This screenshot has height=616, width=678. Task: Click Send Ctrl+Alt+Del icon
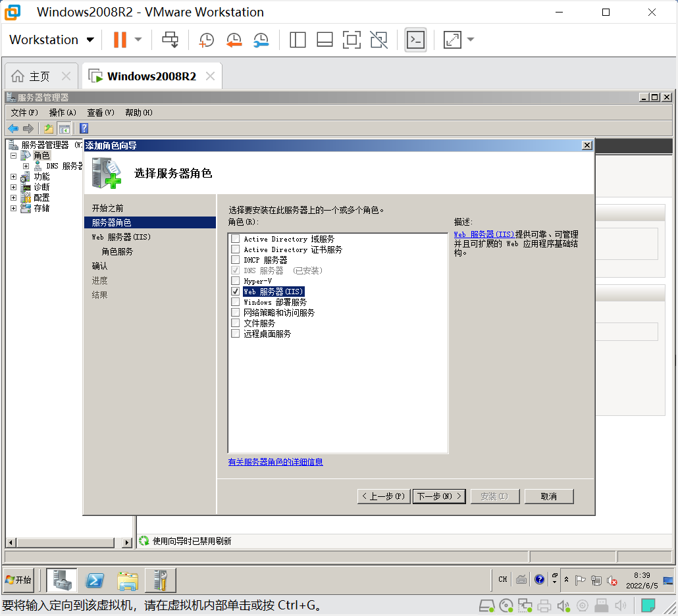(170, 39)
